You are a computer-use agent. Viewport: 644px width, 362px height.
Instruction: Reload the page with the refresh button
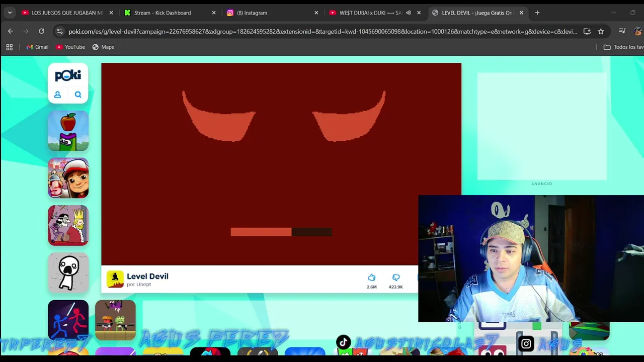coord(42,31)
